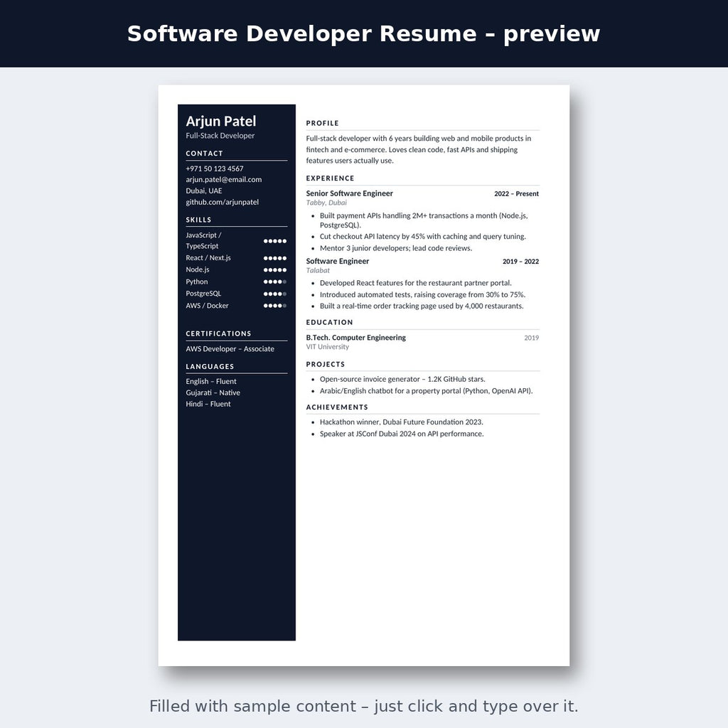
Task: Click bullet 'Speaker at JSConf Dubai 2024'
Action: coord(402,434)
